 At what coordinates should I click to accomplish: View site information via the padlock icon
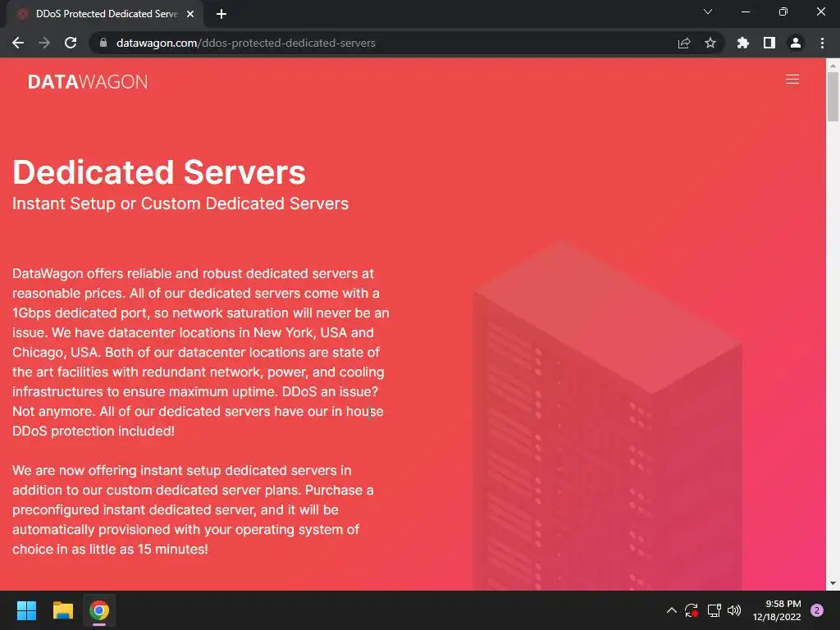103,43
